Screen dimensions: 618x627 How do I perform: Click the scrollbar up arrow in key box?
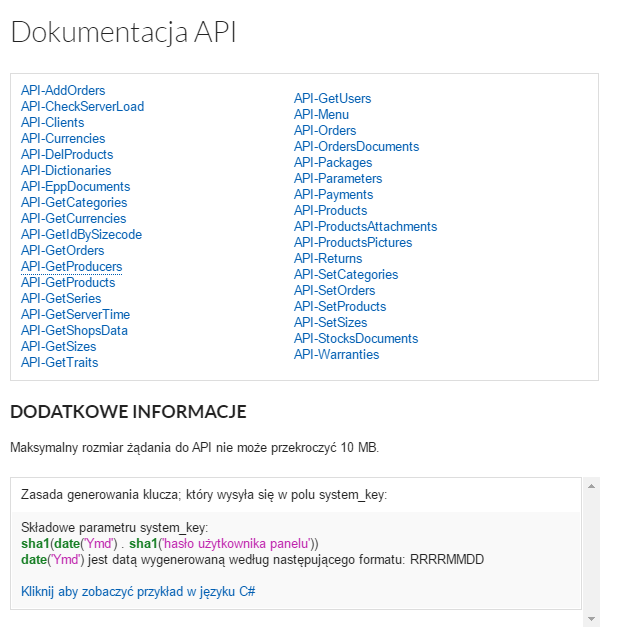pos(591,486)
